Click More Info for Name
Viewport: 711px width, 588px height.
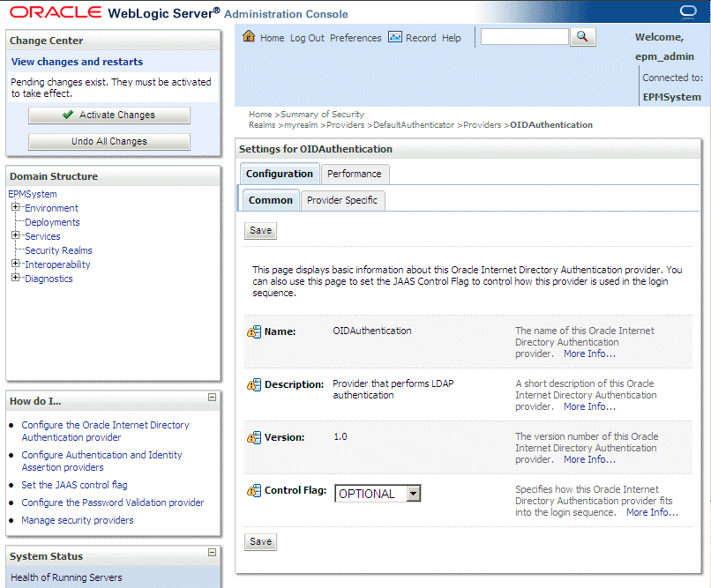[x=589, y=354]
